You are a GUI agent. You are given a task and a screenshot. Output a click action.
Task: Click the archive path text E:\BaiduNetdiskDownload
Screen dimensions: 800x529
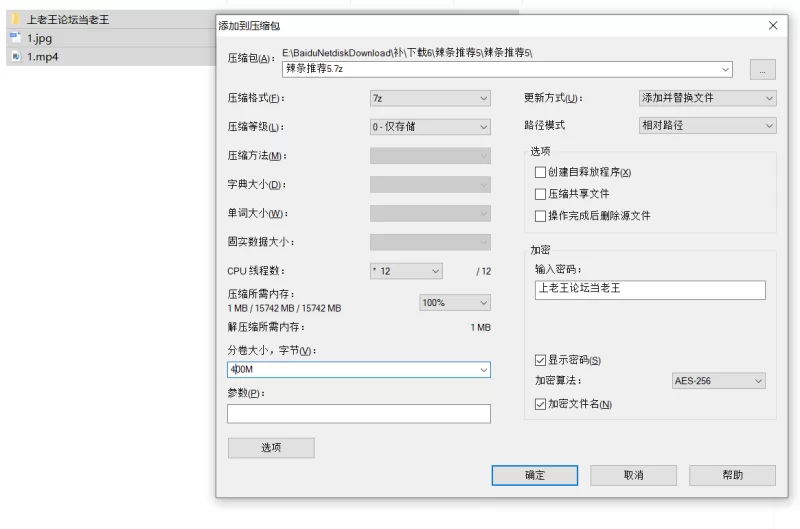pyautogui.click(x=407, y=53)
